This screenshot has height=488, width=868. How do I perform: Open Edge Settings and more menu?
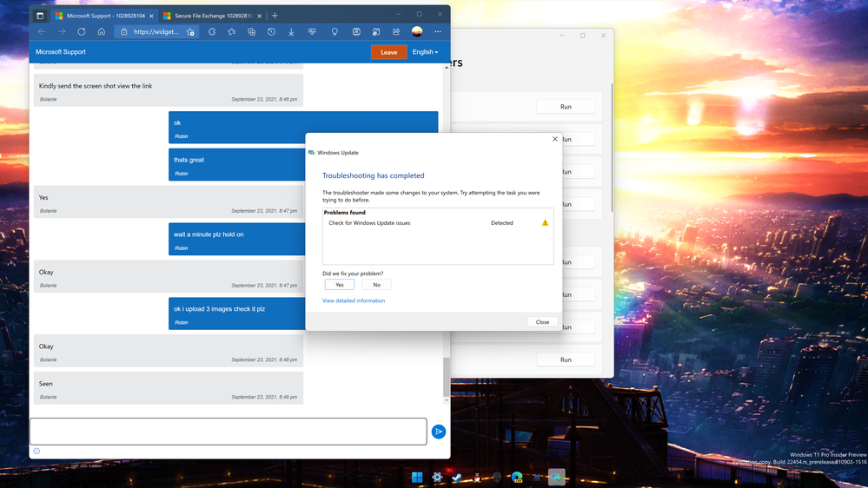[437, 31]
